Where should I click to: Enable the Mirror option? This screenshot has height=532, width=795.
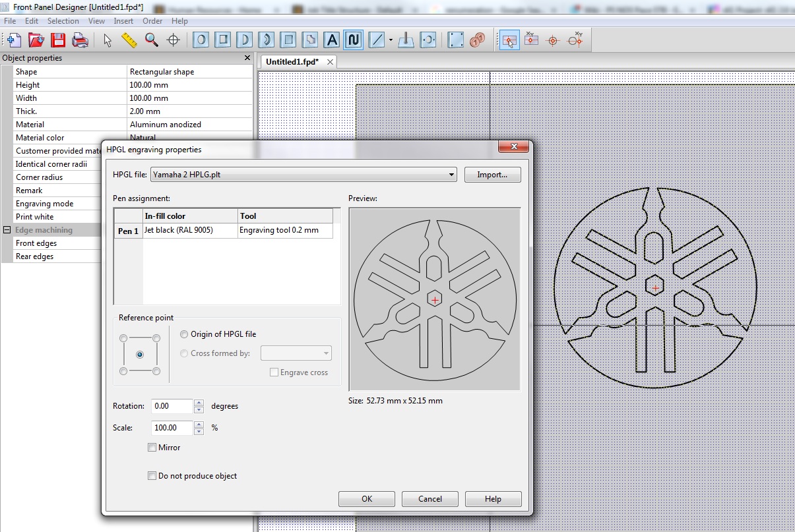152,447
